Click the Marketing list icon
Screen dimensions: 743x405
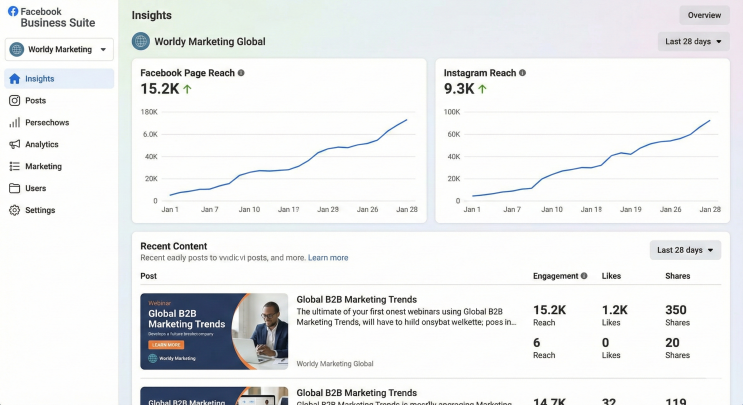click(x=15, y=166)
